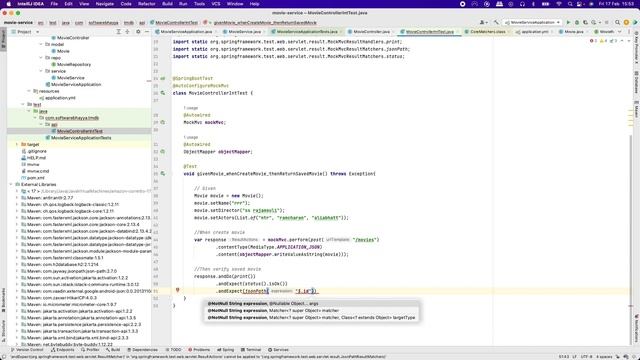This screenshot has height=360, width=640.
Task: Open the run configuration dropdown MovieServiceApplication
Action: [533, 22]
